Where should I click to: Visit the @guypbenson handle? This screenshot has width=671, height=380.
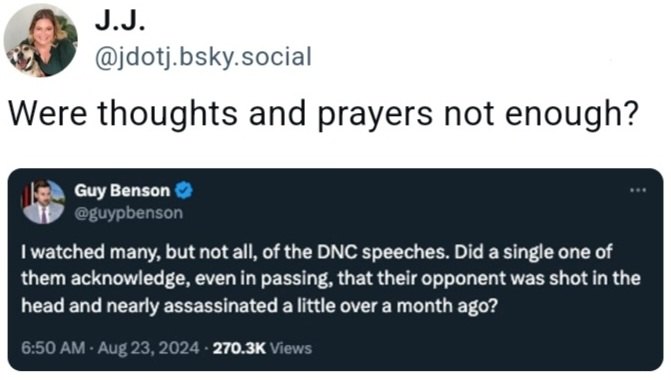pyautogui.click(x=129, y=213)
